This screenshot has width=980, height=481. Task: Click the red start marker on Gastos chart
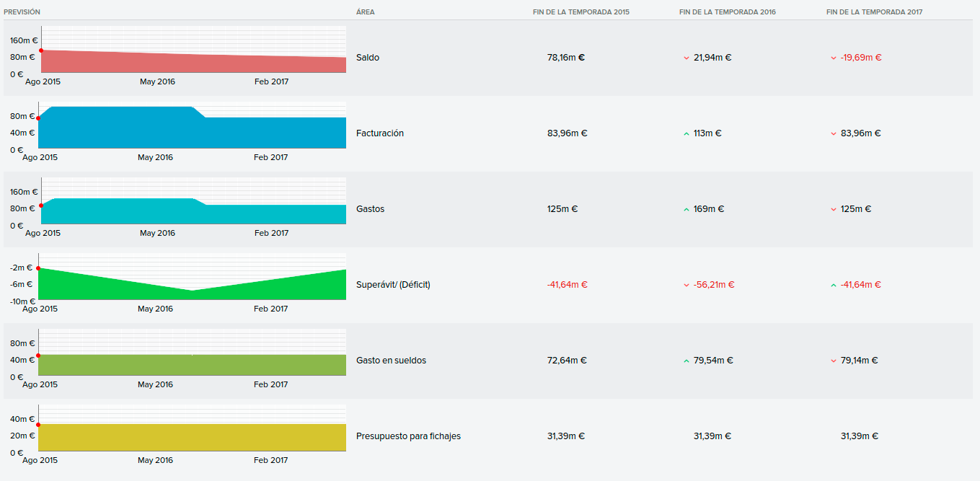41,206
